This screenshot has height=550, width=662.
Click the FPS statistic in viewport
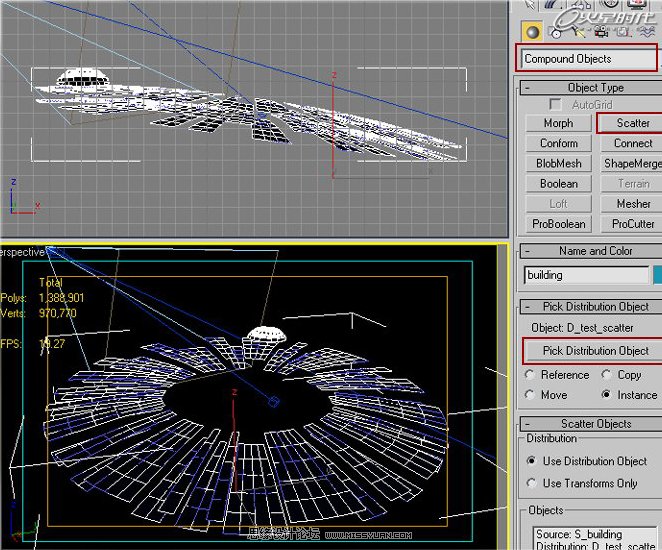(33, 344)
